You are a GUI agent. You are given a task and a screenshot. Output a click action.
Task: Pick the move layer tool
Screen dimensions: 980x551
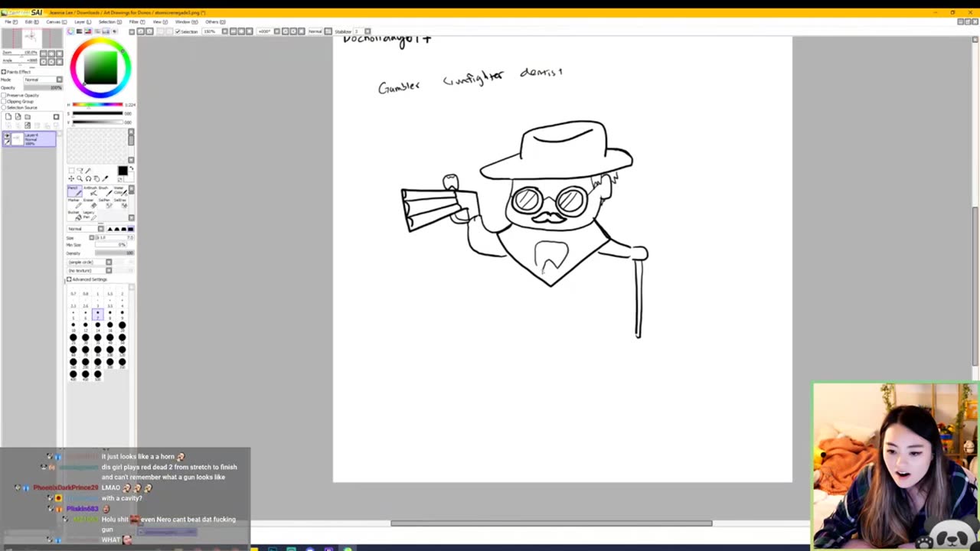click(x=71, y=178)
